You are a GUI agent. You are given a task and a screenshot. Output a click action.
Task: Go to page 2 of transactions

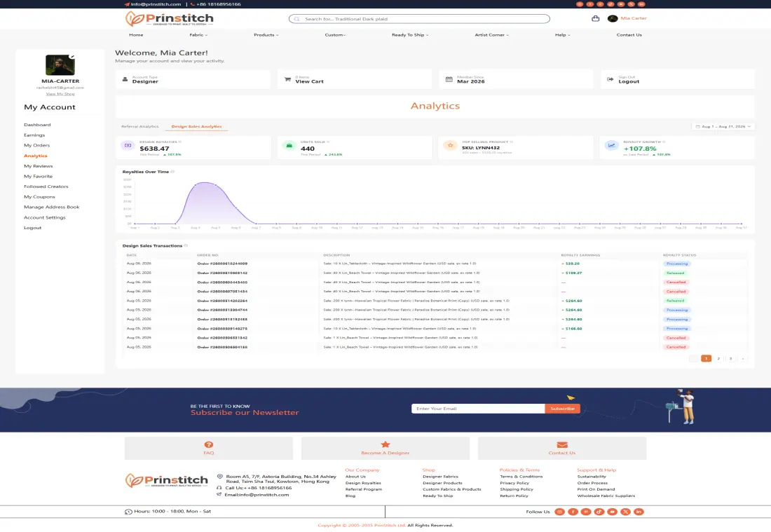pos(718,358)
